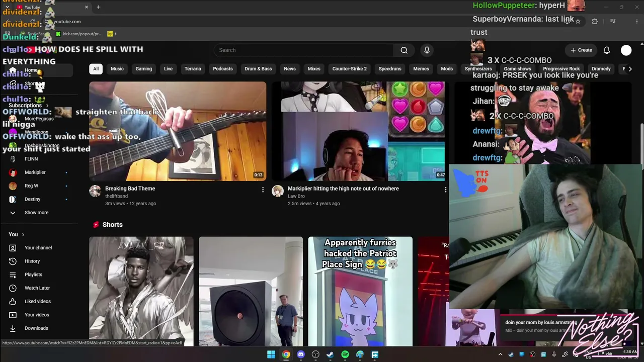Select the Memes filter chip
The width and height of the screenshot is (644, 362).
click(x=421, y=69)
